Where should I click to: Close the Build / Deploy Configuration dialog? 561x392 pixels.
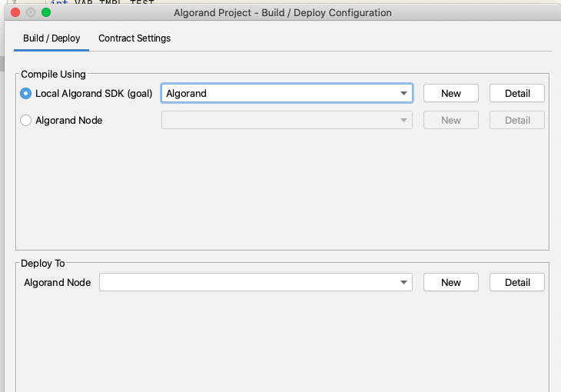15,12
